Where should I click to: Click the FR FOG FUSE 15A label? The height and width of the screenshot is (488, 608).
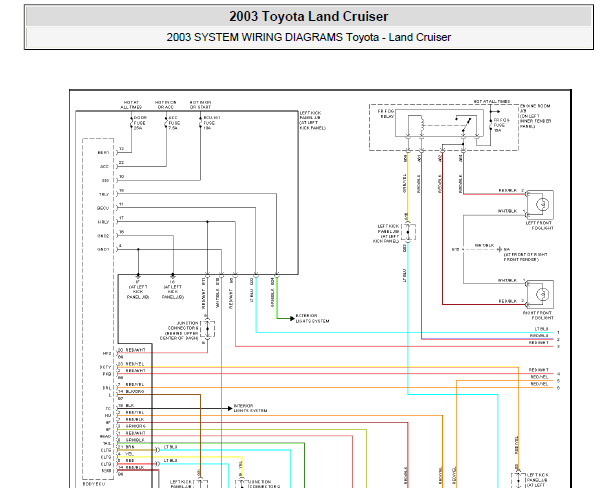pyautogui.click(x=501, y=125)
